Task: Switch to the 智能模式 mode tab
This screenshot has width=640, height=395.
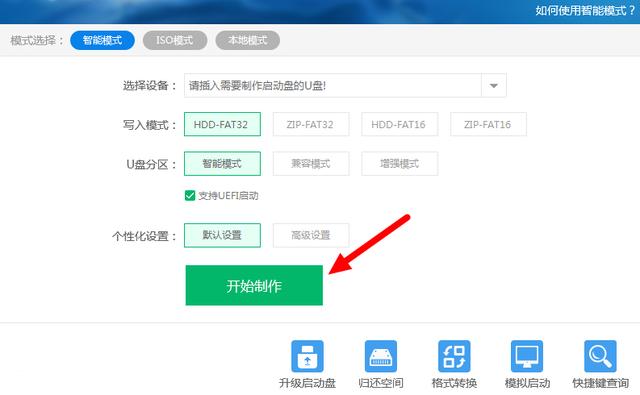Action: coord(102,40)
